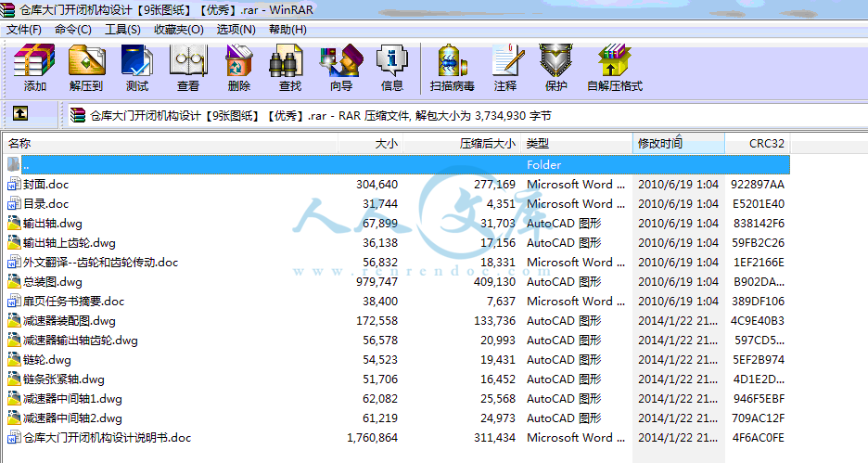The width and height of the screenshot is (868, 463).
Task: Sort by the 名称 column header
Action: pos(171,144)
